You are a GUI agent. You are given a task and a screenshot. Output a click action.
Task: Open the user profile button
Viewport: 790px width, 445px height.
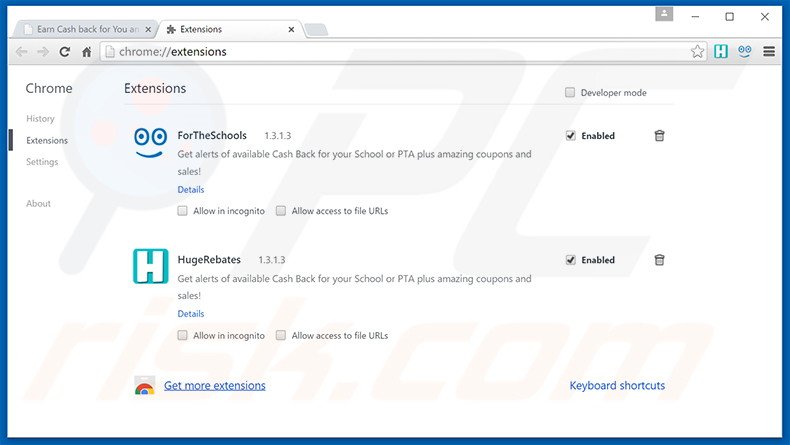664,14
